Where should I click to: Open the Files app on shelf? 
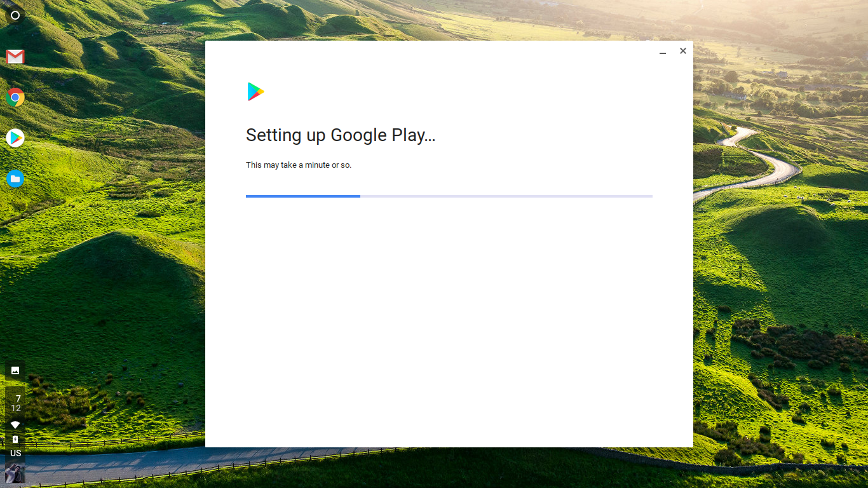(15, 179)
